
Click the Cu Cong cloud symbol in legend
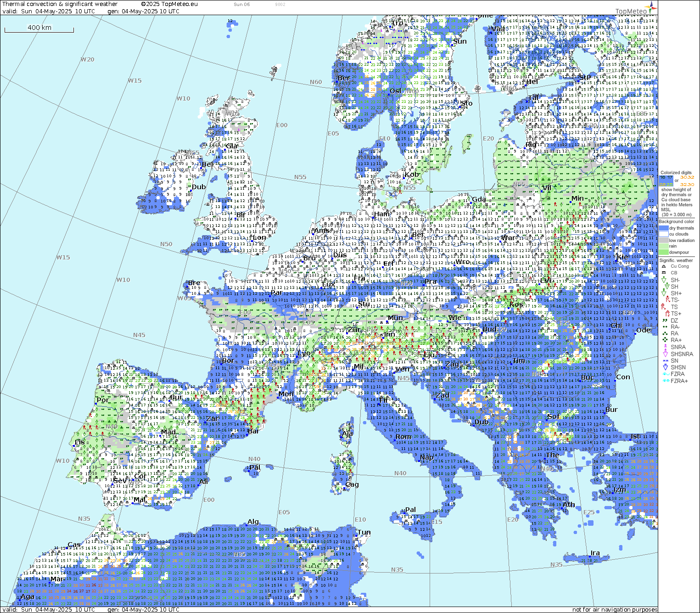pos(664,266)
